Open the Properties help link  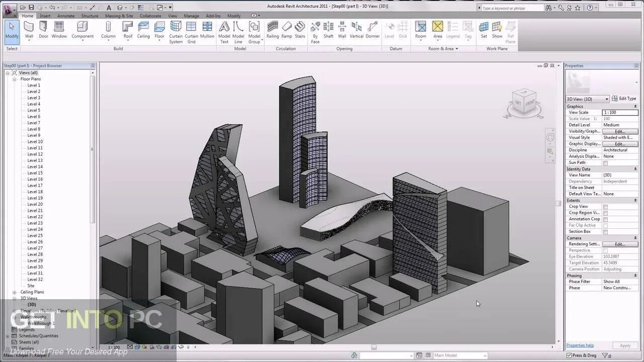(x=580, y=345)
